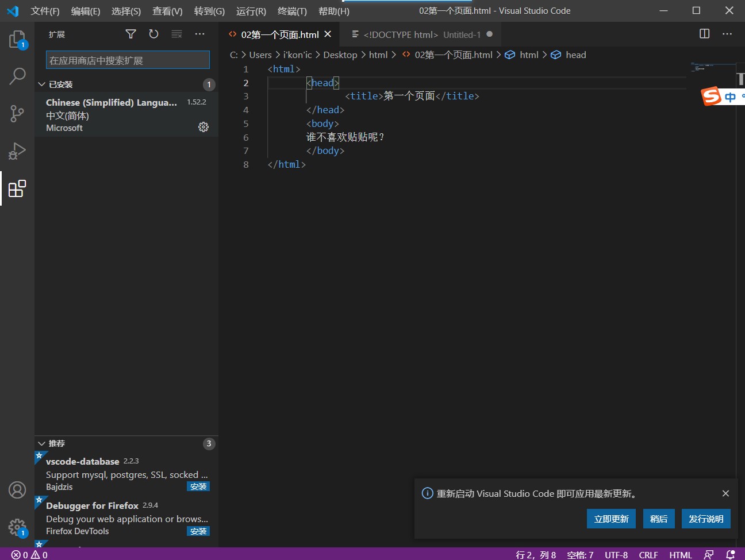Click html folder in breadcrumb path
The width and height of the screenshot is (745, 560).
pos(378,55)
